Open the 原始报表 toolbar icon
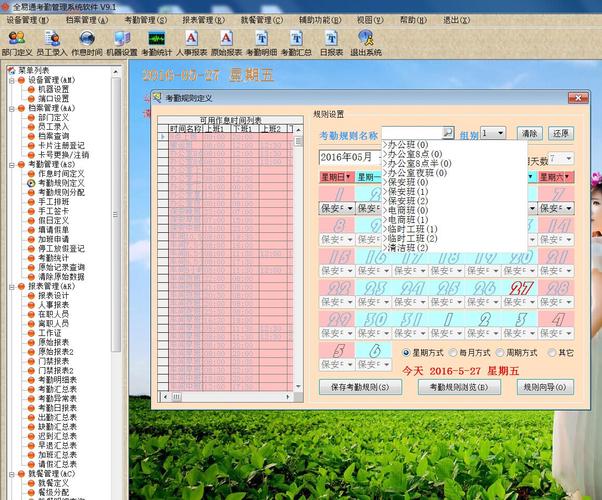This screenshot has width=602, height=500. (226, 43)
